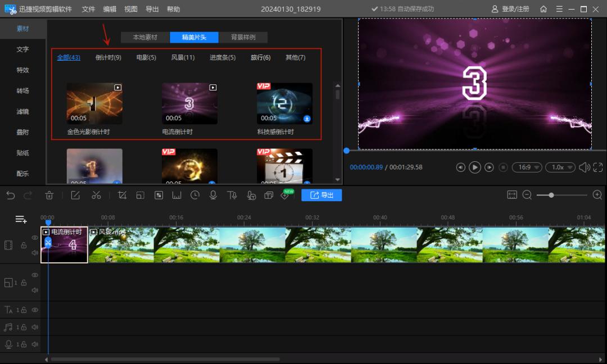Enter fullscreen preview mode
The height and width of the screenshot is (364, 607).
(x=598, y=167)
